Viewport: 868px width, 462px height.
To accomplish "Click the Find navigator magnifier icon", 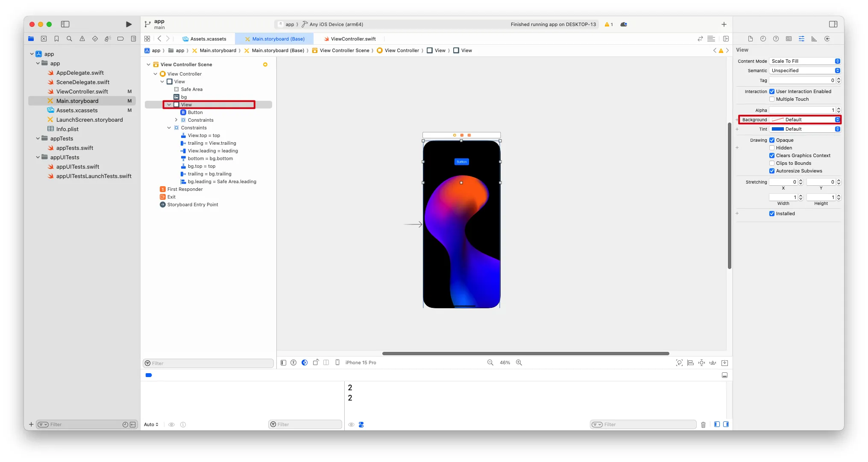I will point(69,39).
